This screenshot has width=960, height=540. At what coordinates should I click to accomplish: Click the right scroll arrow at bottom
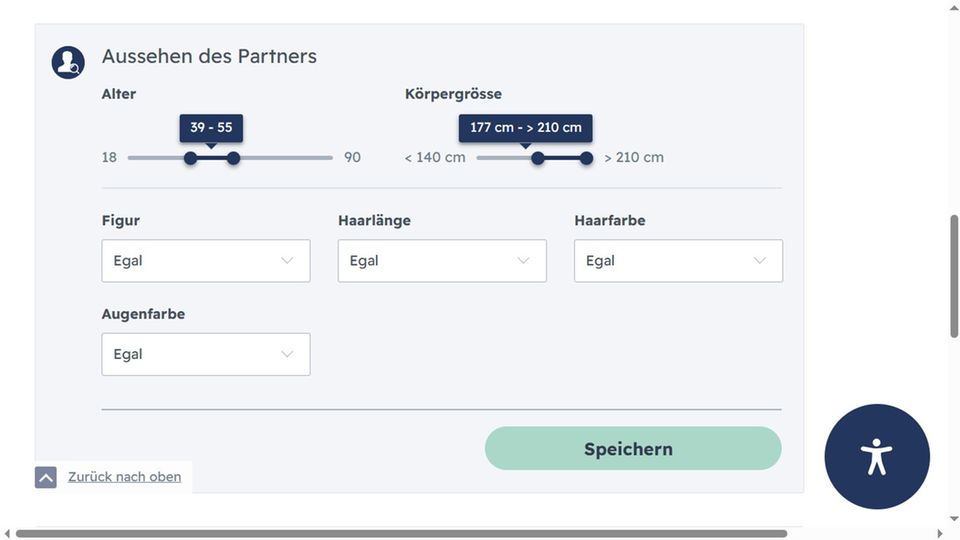coord(939,534)
